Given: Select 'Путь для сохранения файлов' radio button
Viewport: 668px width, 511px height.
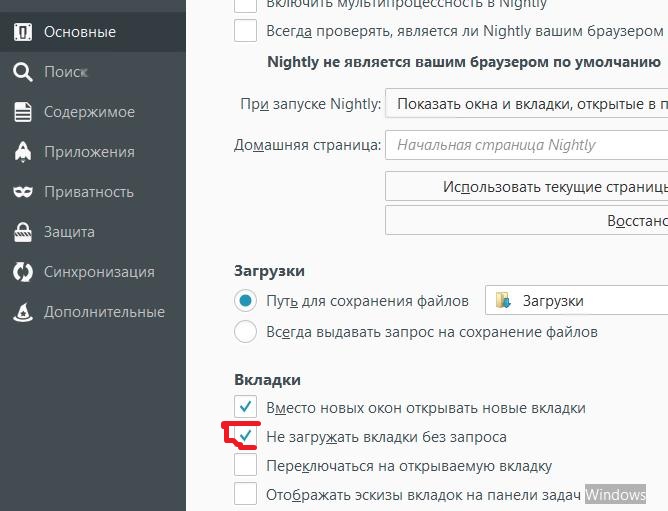Looking at the screenshot, I should click(245, 300).
